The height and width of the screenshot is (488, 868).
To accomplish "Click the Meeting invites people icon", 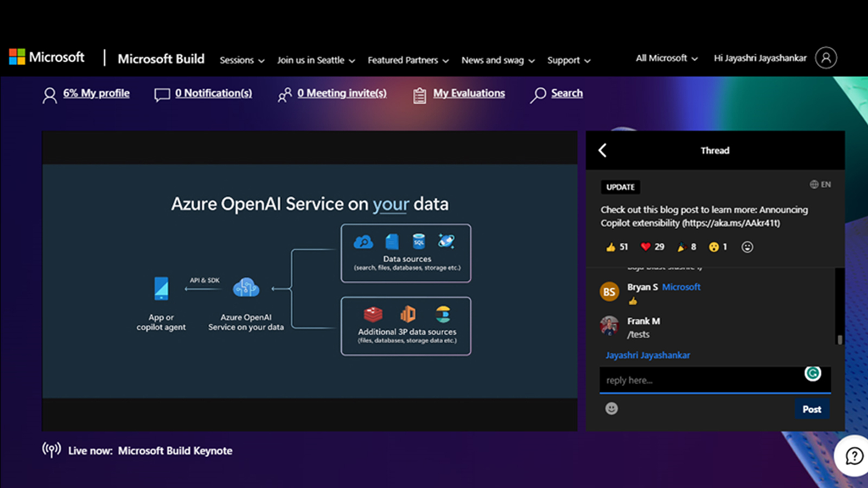I will pos(285,95).
